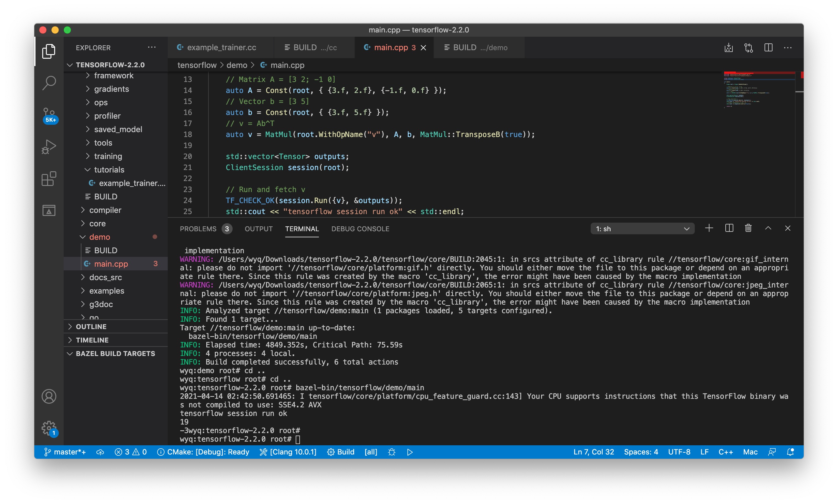Image resolution: width=838 pixels, height=504 pixels.
Task: Click errors and warnings count in status bar
Action: (x=130, y=452)
